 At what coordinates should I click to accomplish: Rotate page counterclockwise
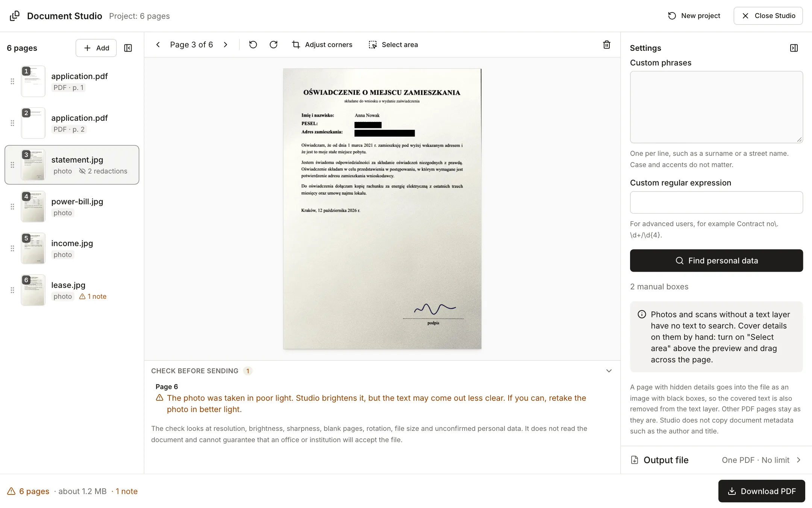point(253,45)
